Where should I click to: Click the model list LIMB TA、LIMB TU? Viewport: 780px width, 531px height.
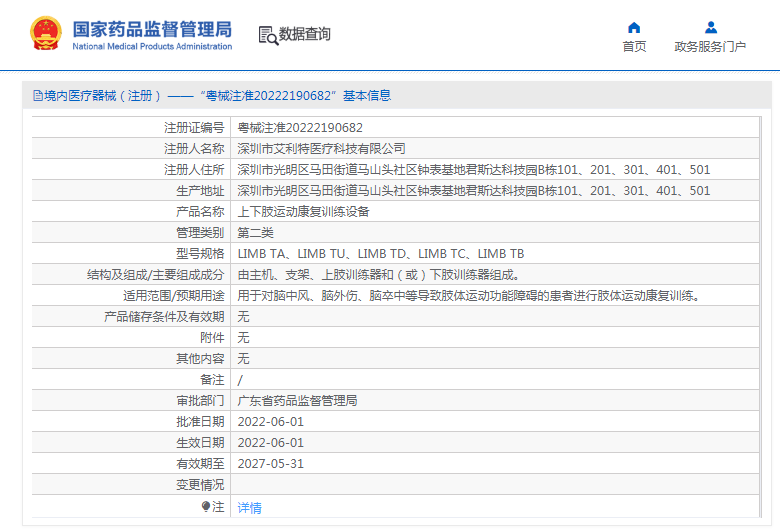(x=381, y=254)
